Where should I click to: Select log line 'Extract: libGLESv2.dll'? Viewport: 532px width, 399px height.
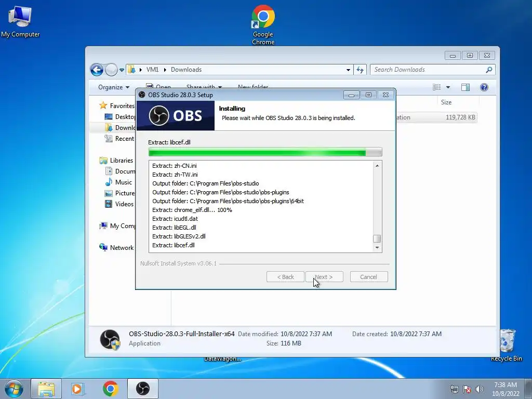click(x=179, y=236)
